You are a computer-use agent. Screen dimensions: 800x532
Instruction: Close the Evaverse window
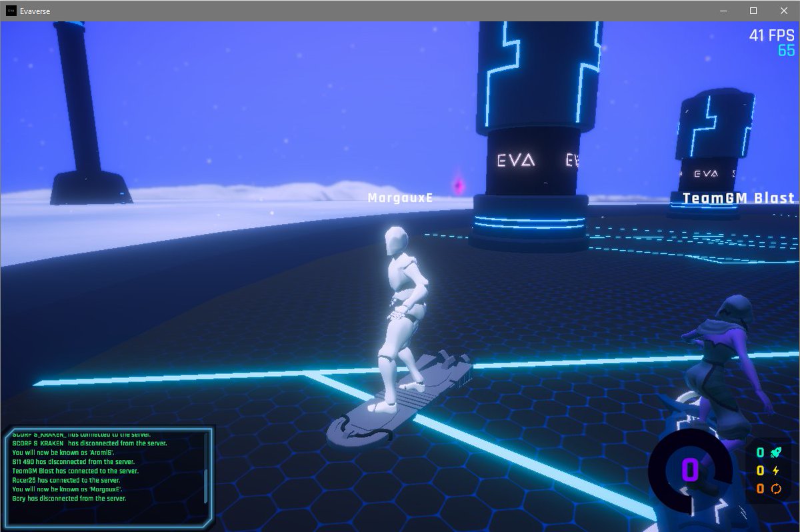(x=784, y=11)
